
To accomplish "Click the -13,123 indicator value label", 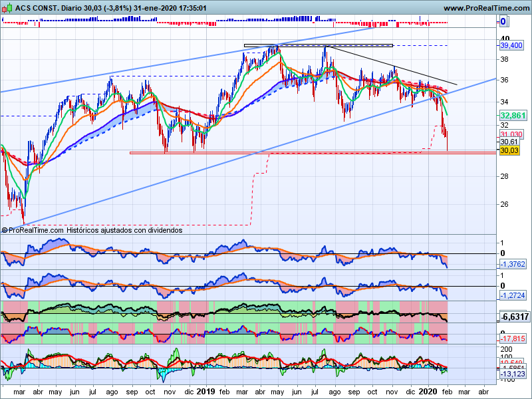I will click(513, 374).
